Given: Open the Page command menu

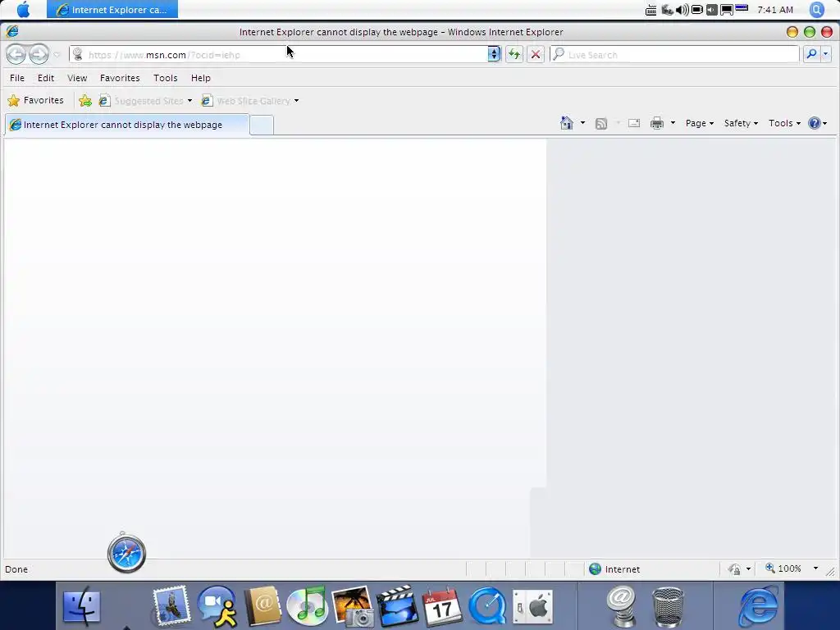Looking at the screenshot, I should (700, 123).
